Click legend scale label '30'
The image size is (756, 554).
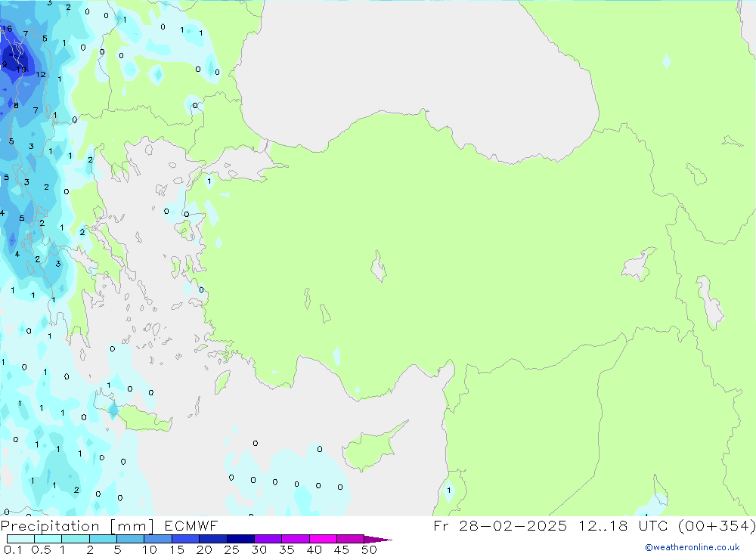pos(259,549)
